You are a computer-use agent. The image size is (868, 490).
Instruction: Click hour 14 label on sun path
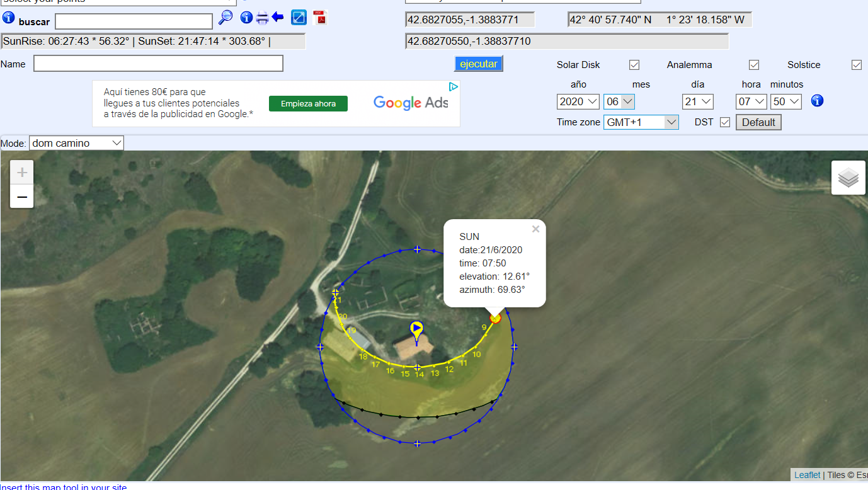click(419, 374)
